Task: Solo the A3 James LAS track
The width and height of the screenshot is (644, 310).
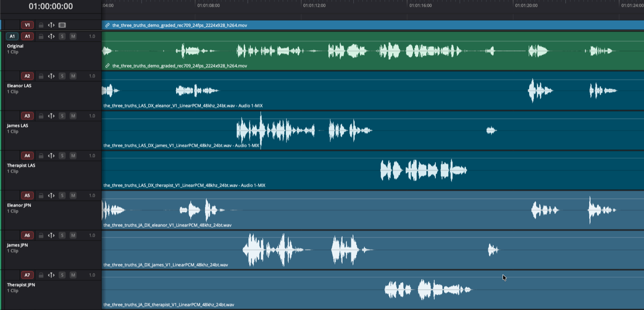Action: pyautogui.click(x=62, y=116)
